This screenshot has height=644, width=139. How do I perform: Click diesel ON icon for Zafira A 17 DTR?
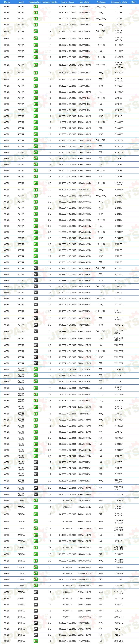[x=36, y=599]
